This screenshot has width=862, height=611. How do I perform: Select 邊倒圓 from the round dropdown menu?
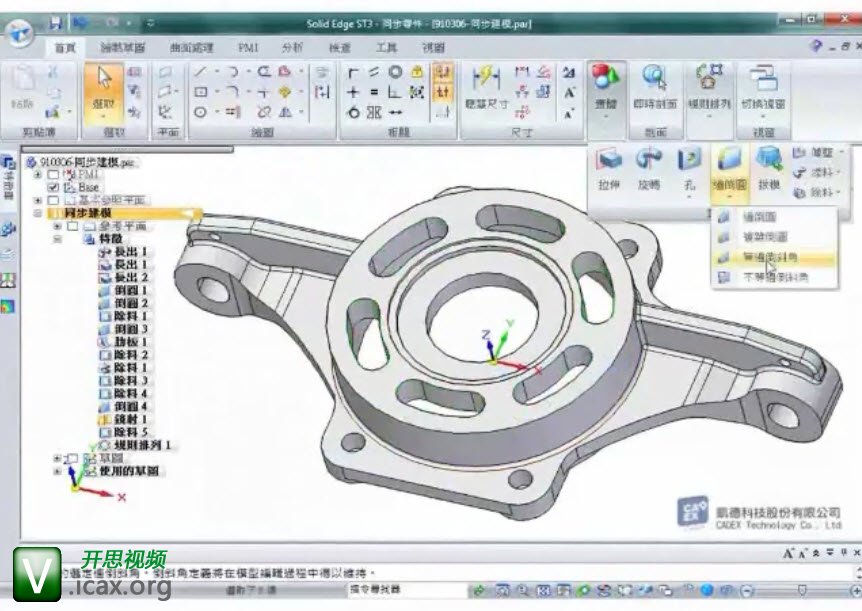[x=774, y=217]
